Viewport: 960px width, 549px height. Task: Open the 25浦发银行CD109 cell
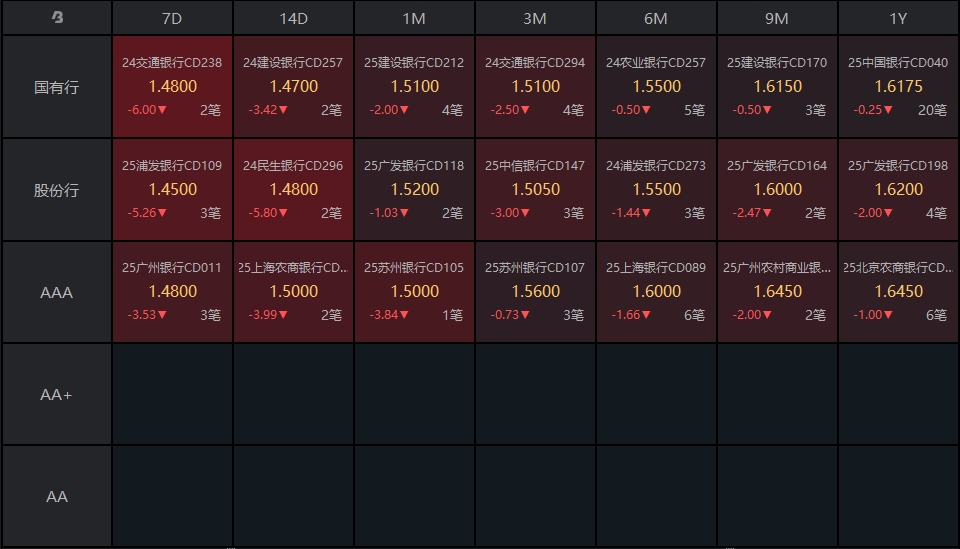[x=172, y=189]
